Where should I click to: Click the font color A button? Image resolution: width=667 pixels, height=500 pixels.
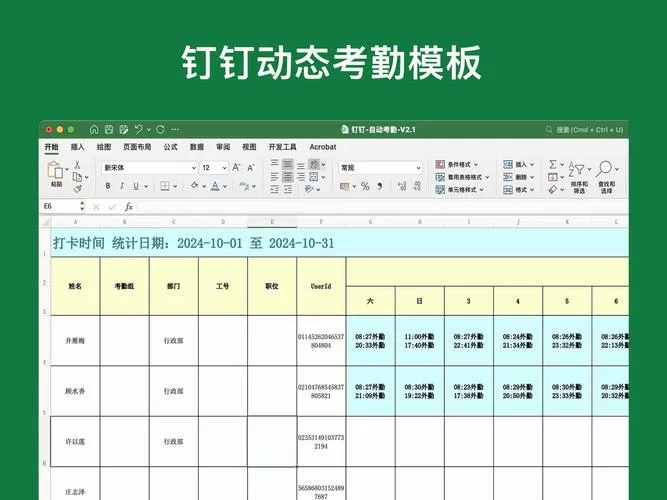[215, 186]
